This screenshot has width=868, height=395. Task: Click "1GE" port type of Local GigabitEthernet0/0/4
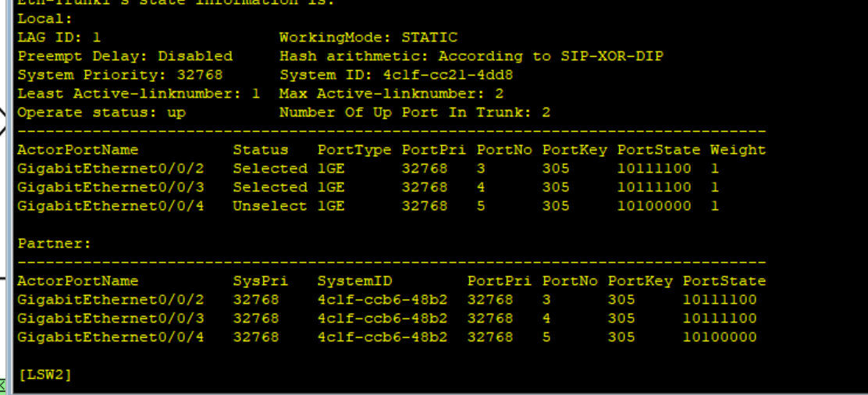331,206
